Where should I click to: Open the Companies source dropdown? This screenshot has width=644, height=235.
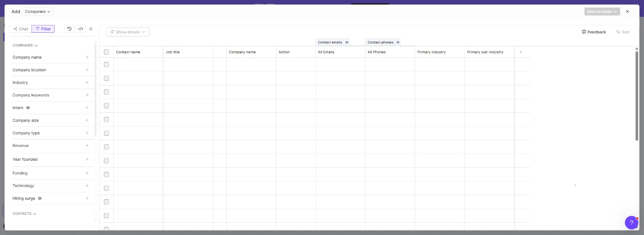[x=37, y=11]
